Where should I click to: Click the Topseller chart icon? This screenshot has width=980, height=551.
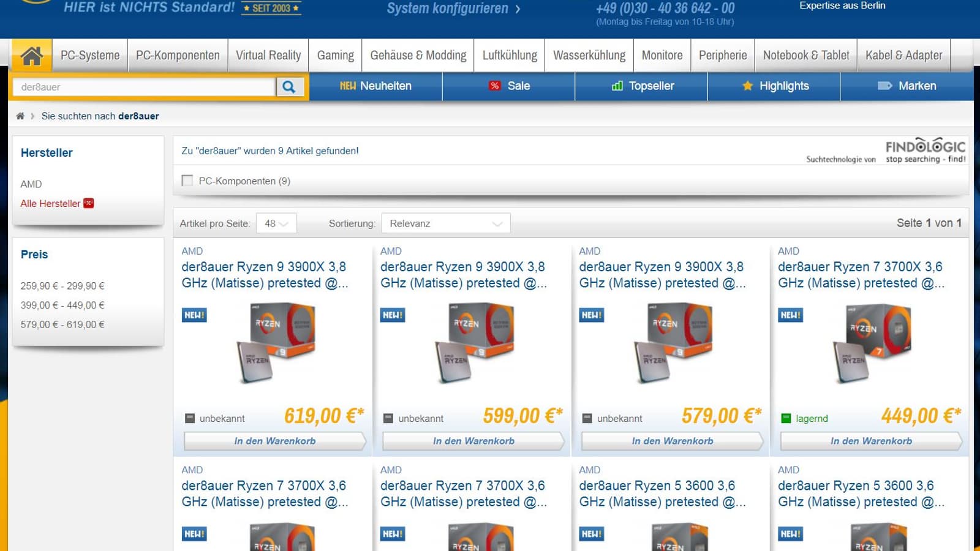(x=617, y=86)
